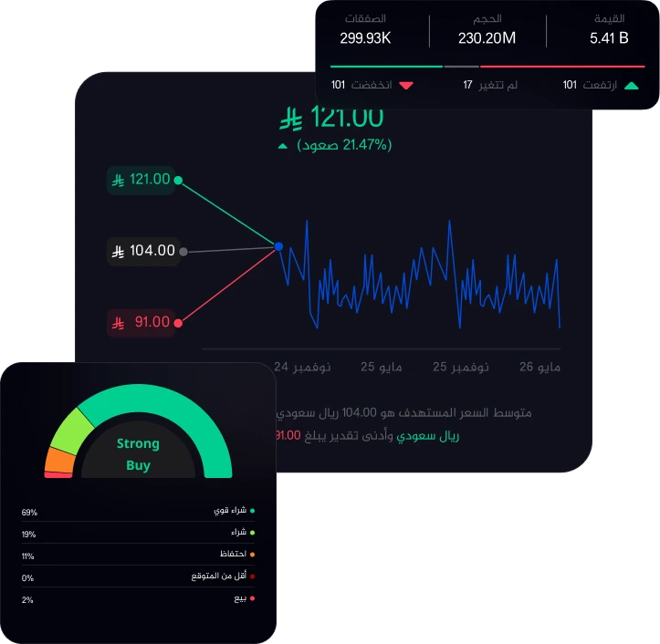The image size is (660, 644).
Task: Click the شراء 19% rating row
Action: click(138, 533)
